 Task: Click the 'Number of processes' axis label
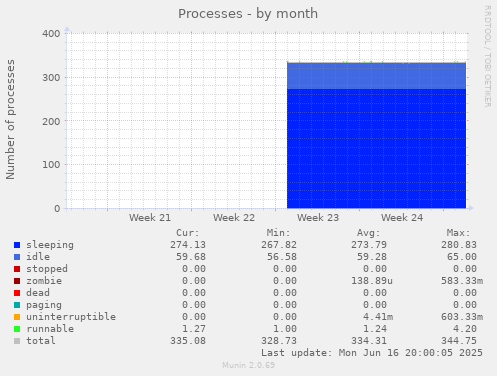(10, 120)
